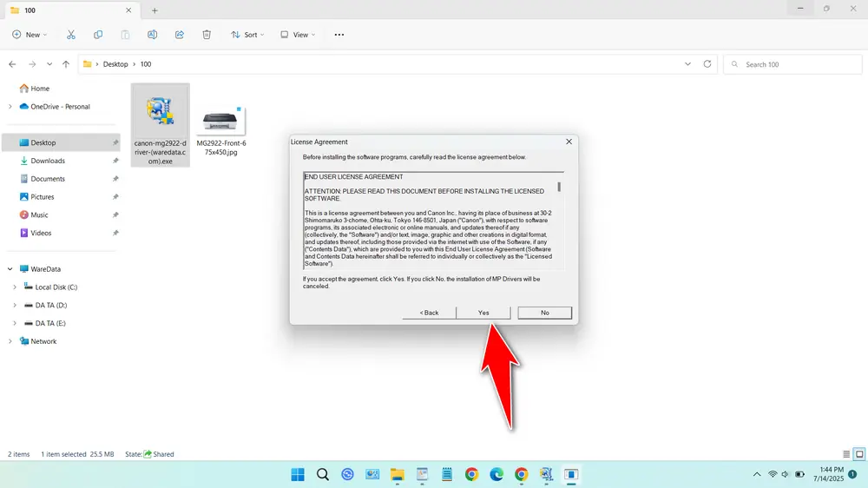Expand the Network tree node
The image size is (868, 488).
[10, 341]
